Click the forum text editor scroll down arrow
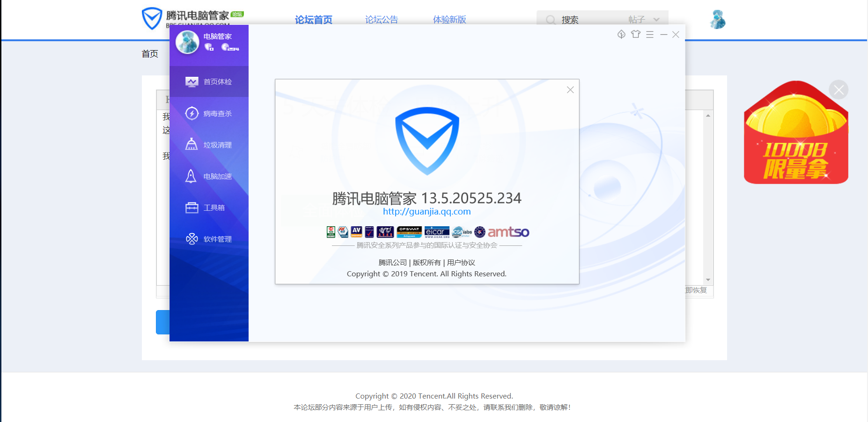 (x=708, y=280)
